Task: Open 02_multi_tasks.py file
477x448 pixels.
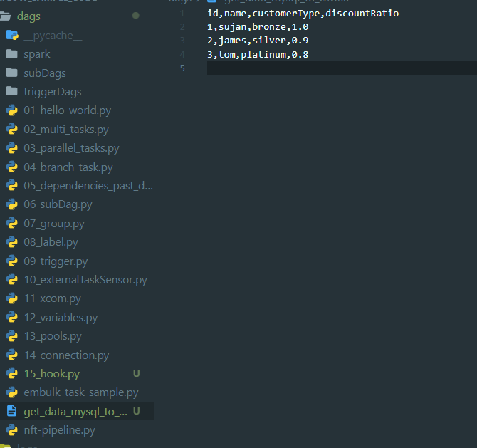Action: tap(66, 130)
